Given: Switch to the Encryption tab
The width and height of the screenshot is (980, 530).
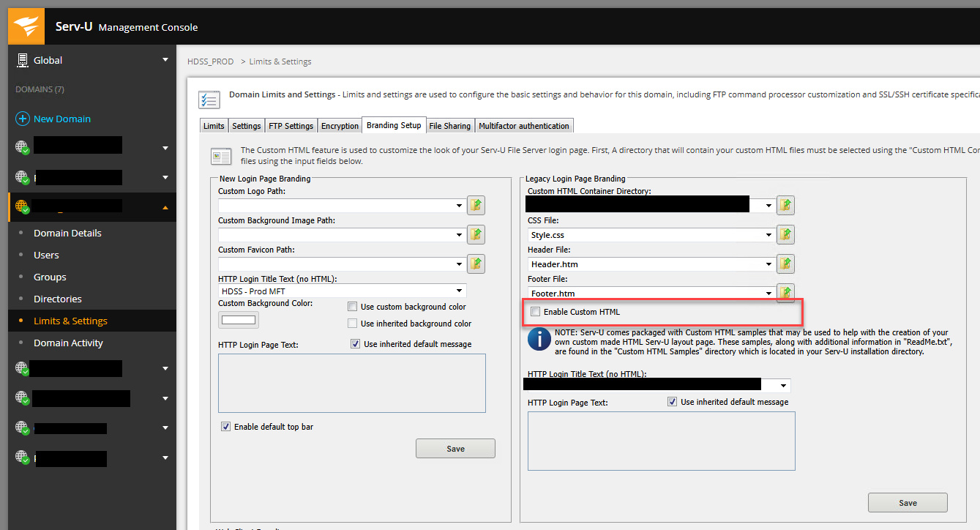Looking at the screenshot, I should [x=340, y=126].
